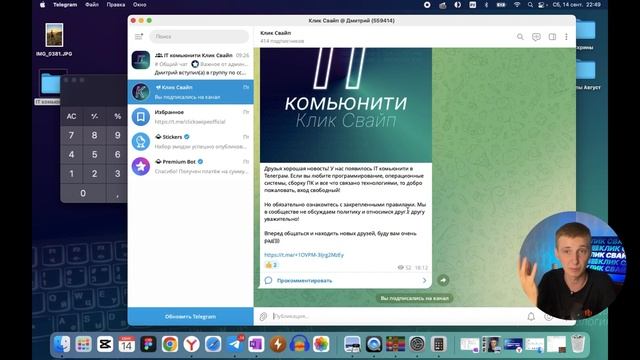Open the t.me invite link in the post
640x360 pixels.
coord(304,255)
